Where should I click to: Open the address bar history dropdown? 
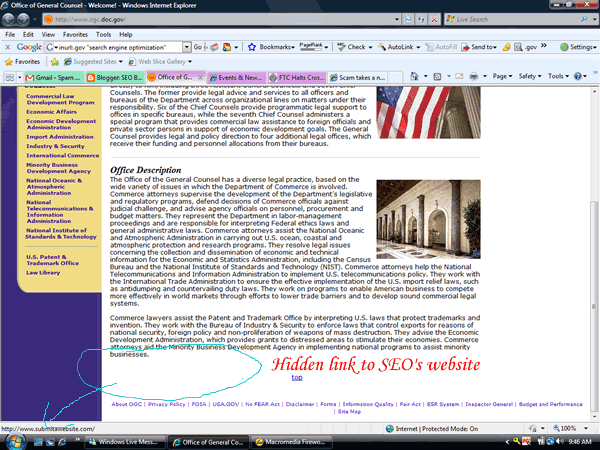pos(397,19)
